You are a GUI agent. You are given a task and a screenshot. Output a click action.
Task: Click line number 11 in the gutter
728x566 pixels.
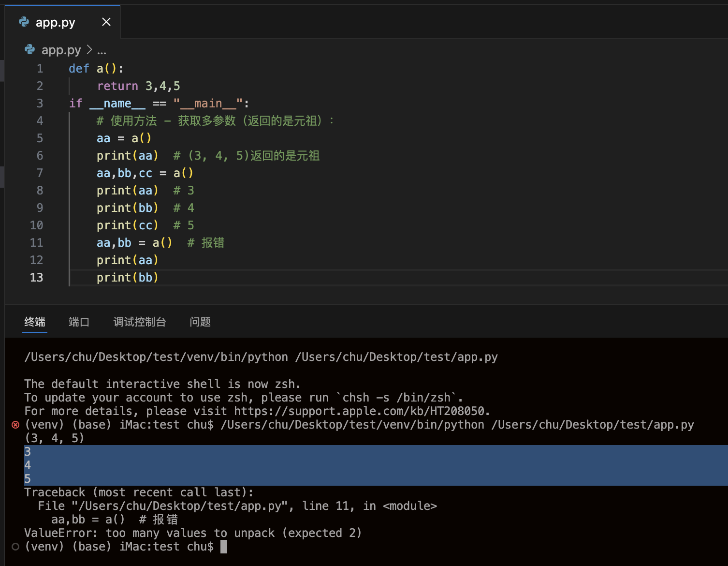click(37, 243)
